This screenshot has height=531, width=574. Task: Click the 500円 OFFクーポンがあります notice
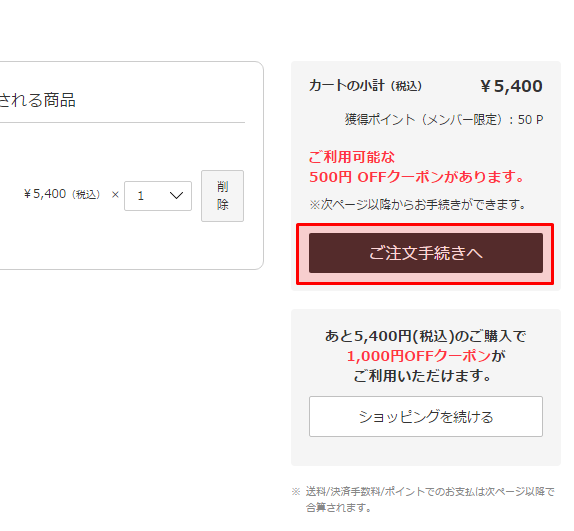(416, 177)
